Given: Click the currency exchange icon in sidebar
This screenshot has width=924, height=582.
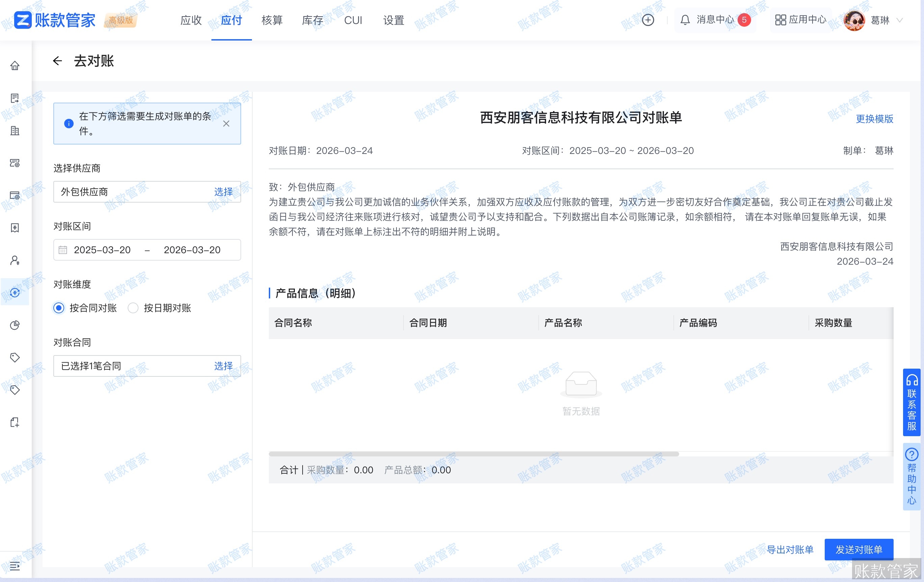Looking at the screenshot, I should click(x=15, y=293).
